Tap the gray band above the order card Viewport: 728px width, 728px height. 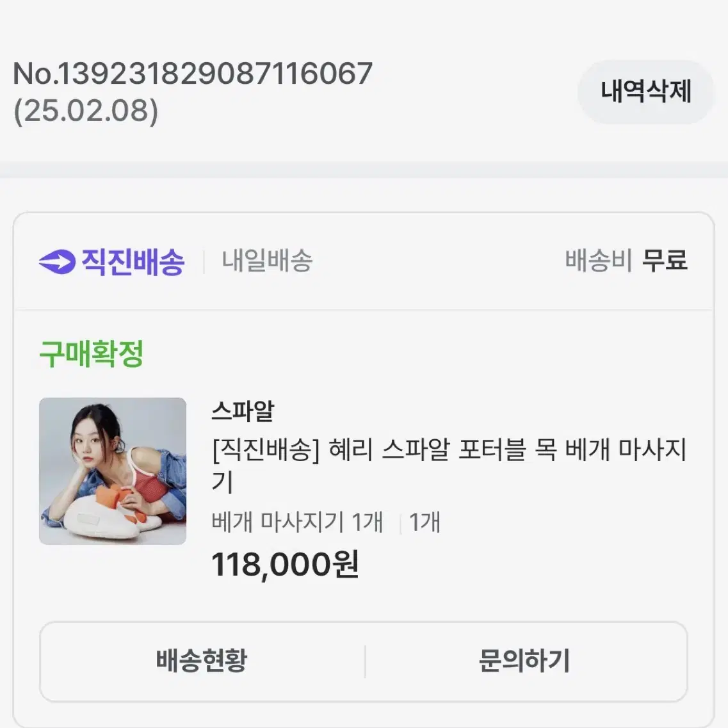coord(364,170)
